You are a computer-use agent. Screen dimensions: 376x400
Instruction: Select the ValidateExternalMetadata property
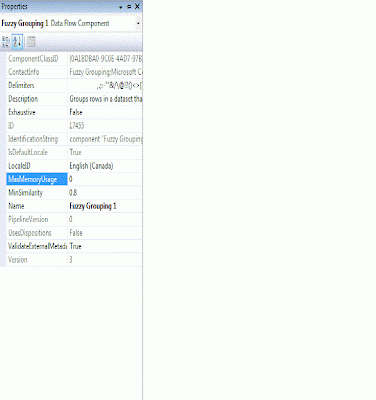[x=37, y=246]
